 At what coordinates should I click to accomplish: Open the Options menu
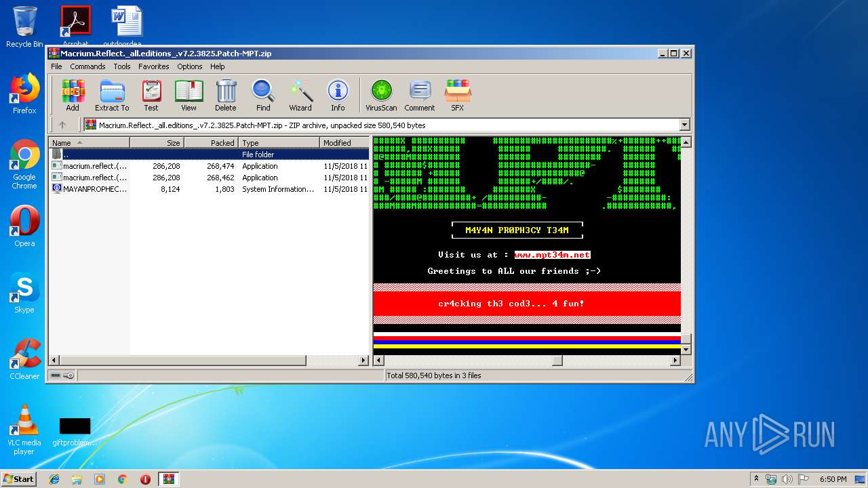pyautogui.click(x=190, y=66)
